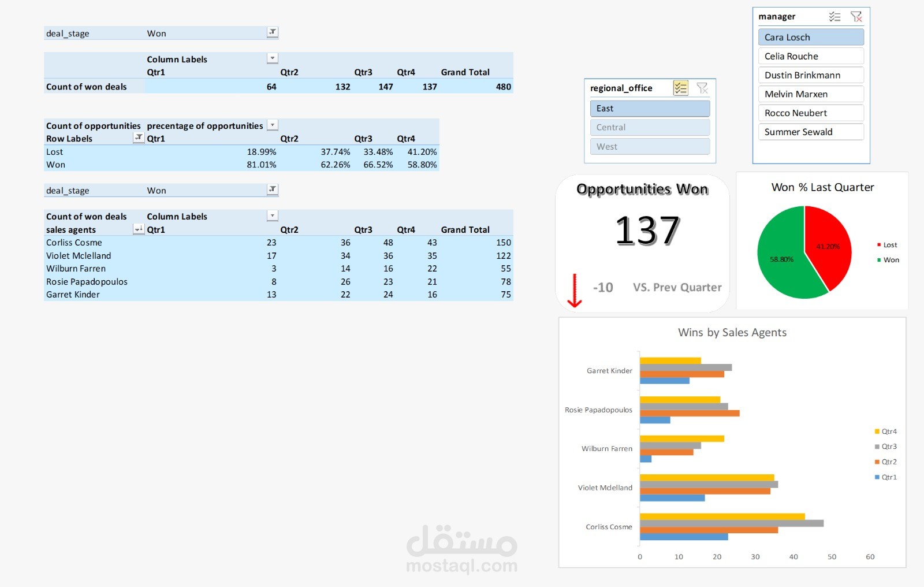The height and width of the screenshot is (587, 924).
Task: Click Wilburn Farren's blue Qtr1 bar
Action: tap(646, 459)
